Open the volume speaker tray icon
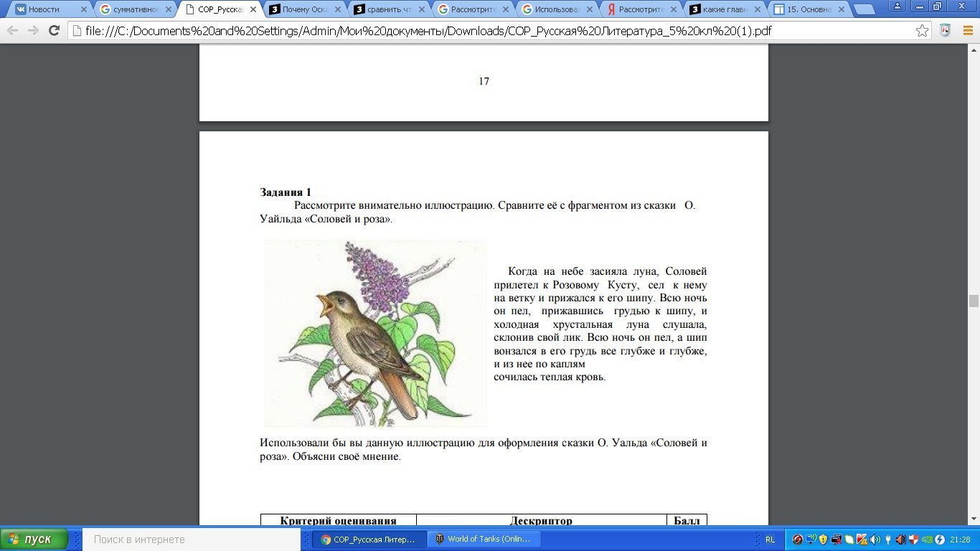The image size is (980, 551). pos(875,540)
